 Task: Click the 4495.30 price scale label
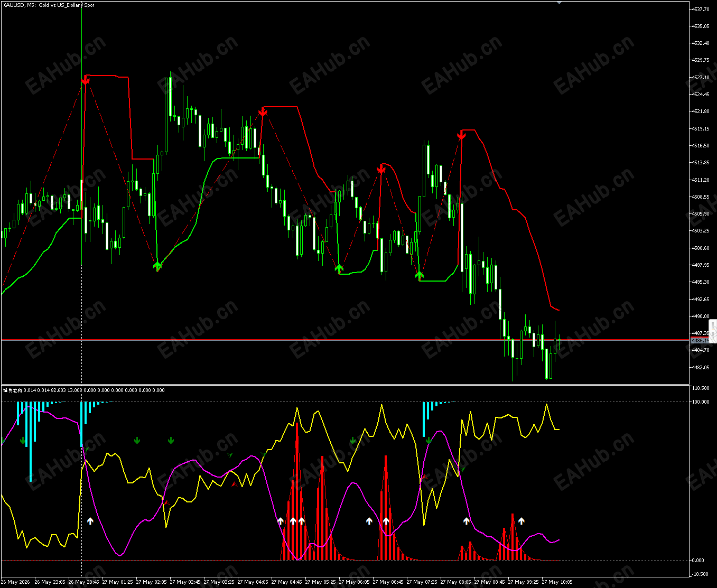click(x=700, y=282)
